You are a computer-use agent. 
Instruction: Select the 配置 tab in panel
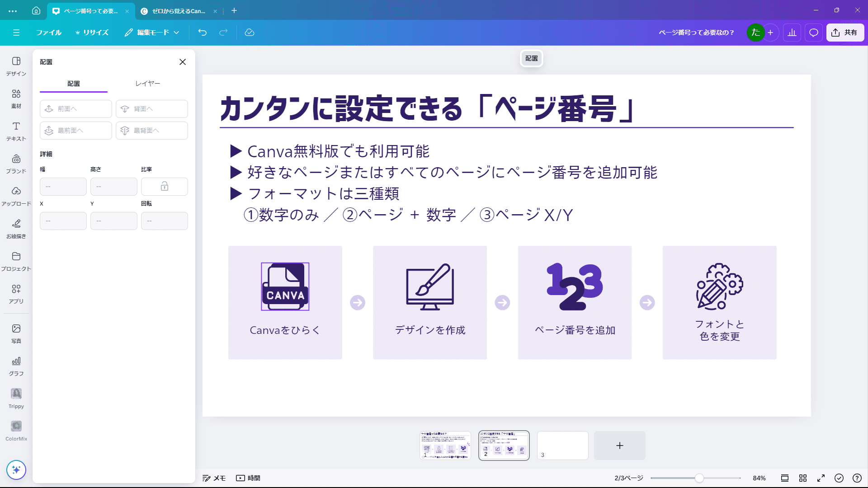tap(74, 84)
